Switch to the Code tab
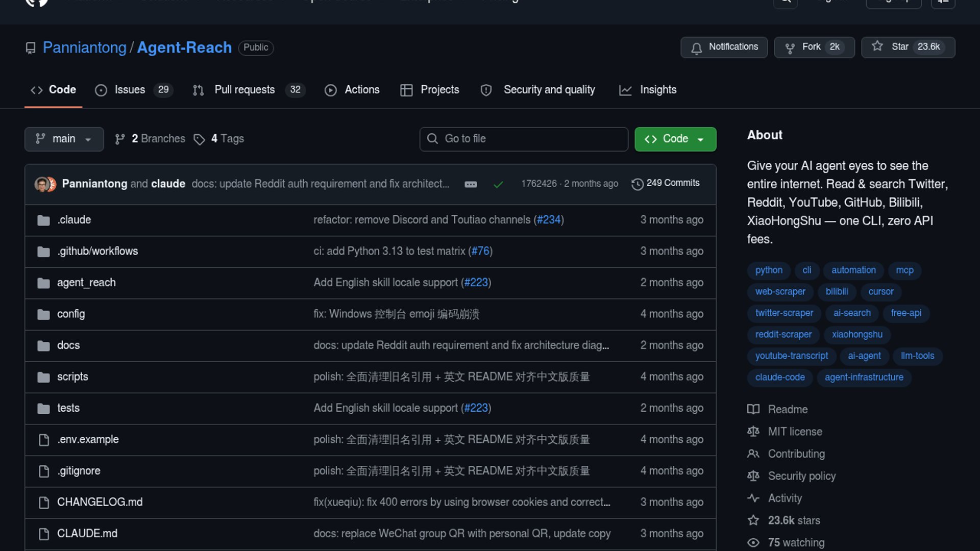980x551 pixels. click(x=53, y=90)
